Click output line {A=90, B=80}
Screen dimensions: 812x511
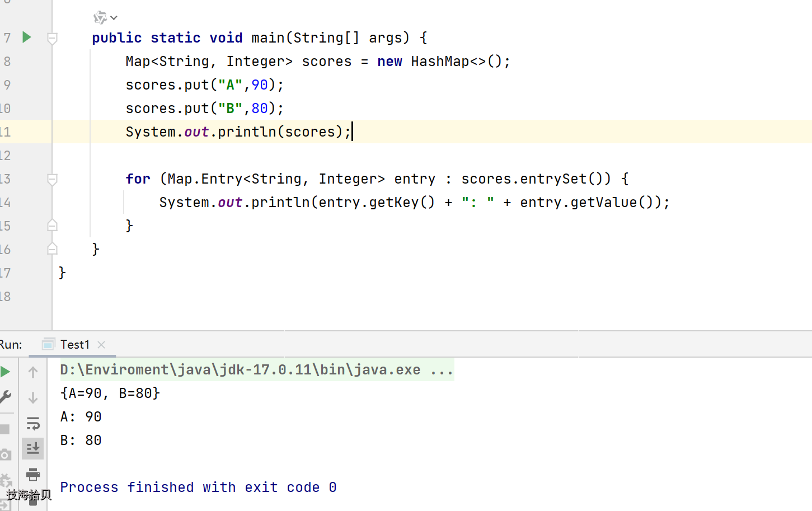pos(110,393)
